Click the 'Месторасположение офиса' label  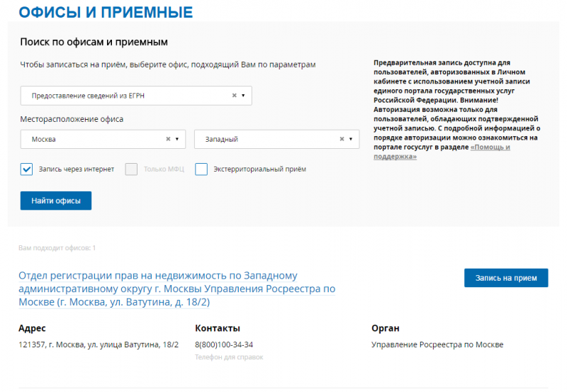click(72, 119)
